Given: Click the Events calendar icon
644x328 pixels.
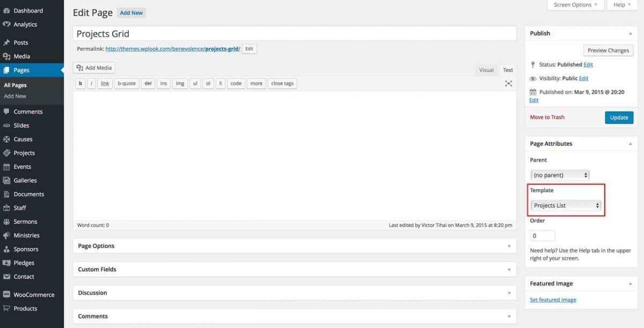Looking at the screenshot, I should click(x=6, y=167).
